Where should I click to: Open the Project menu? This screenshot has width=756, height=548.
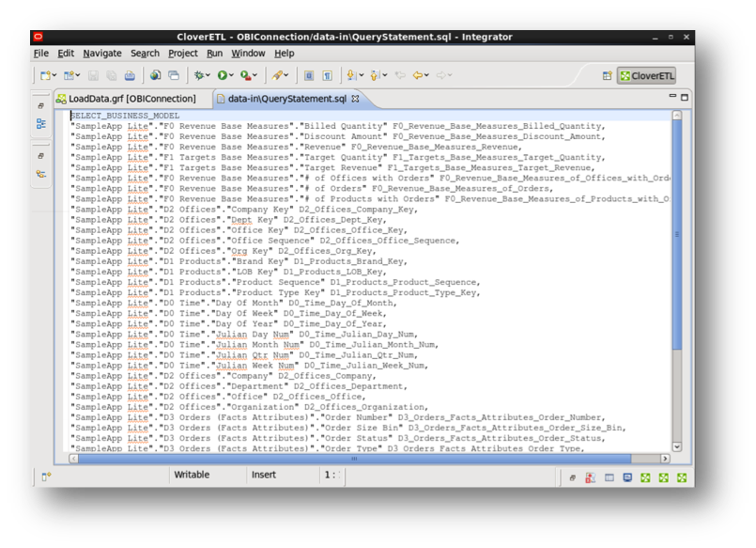pyautogui.click(x=183, y=53)
